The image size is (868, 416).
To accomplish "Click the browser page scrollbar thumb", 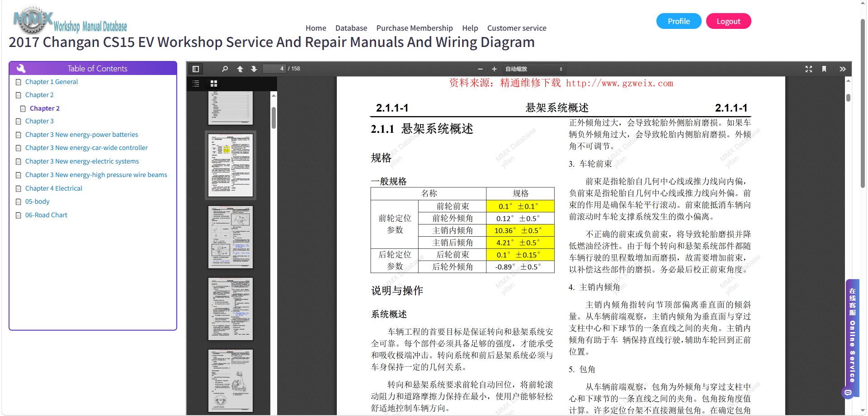I will click(863, 103).
